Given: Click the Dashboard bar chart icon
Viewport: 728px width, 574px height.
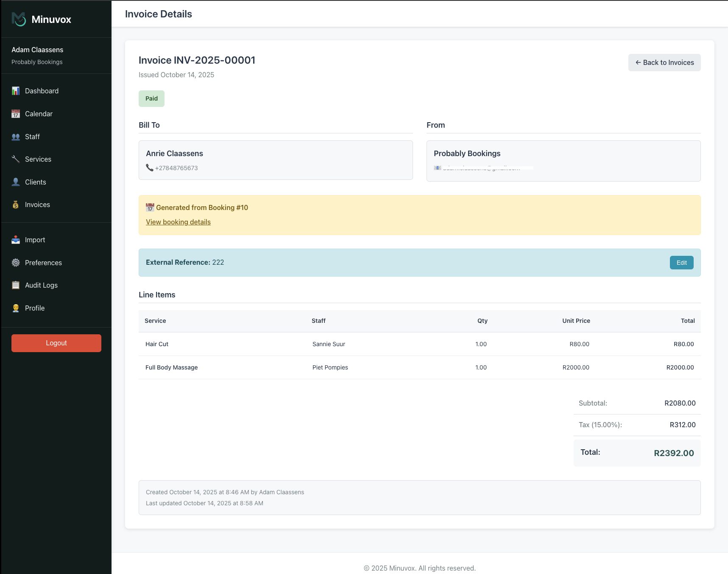Looking at the screenshot, I should coord(16,91).
